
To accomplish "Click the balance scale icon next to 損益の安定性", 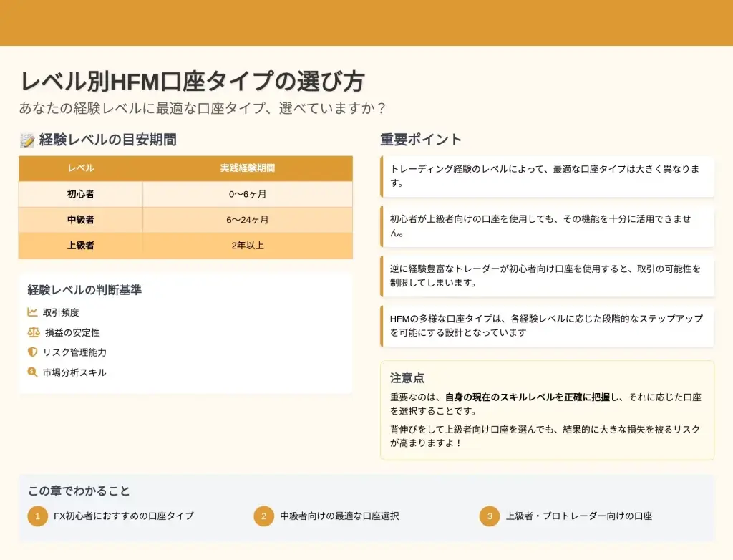I will (x=34, y=332).
